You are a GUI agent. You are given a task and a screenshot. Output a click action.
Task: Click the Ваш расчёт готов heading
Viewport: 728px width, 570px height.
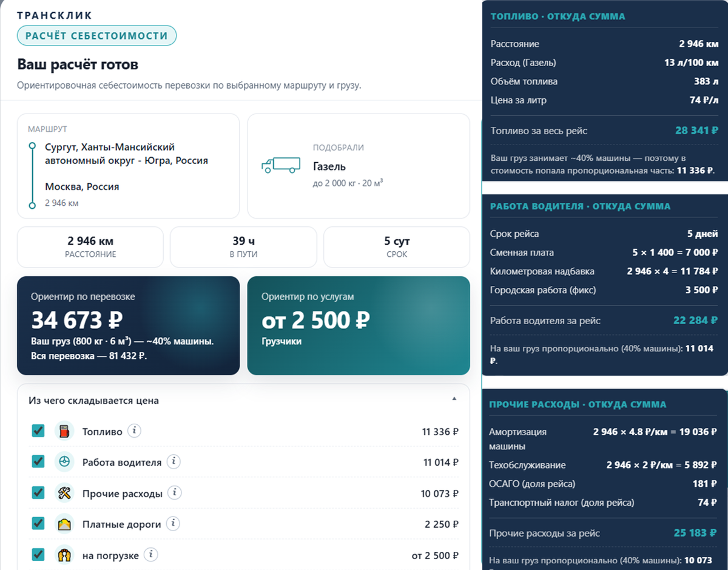pyautogui.click(x=78, y=64)
